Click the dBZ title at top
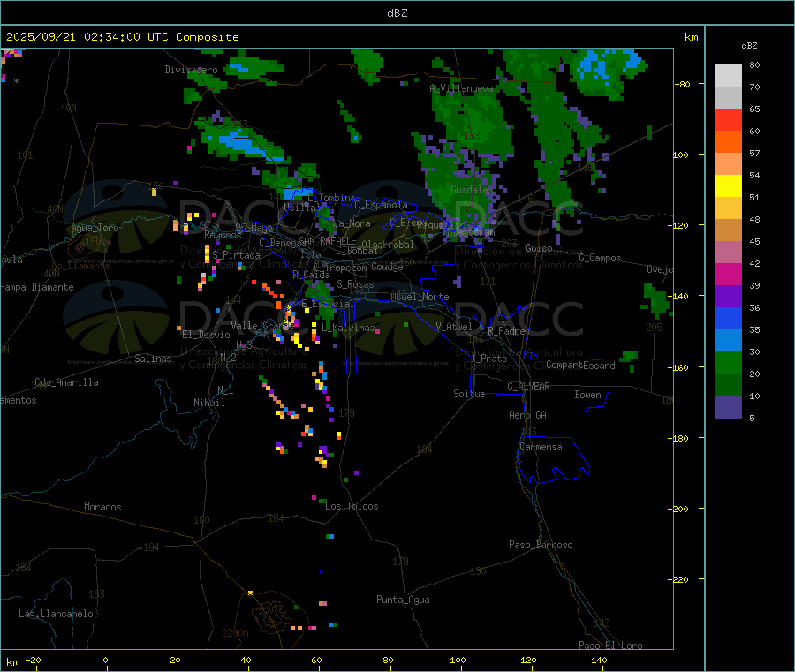 (x=397, y=13)
